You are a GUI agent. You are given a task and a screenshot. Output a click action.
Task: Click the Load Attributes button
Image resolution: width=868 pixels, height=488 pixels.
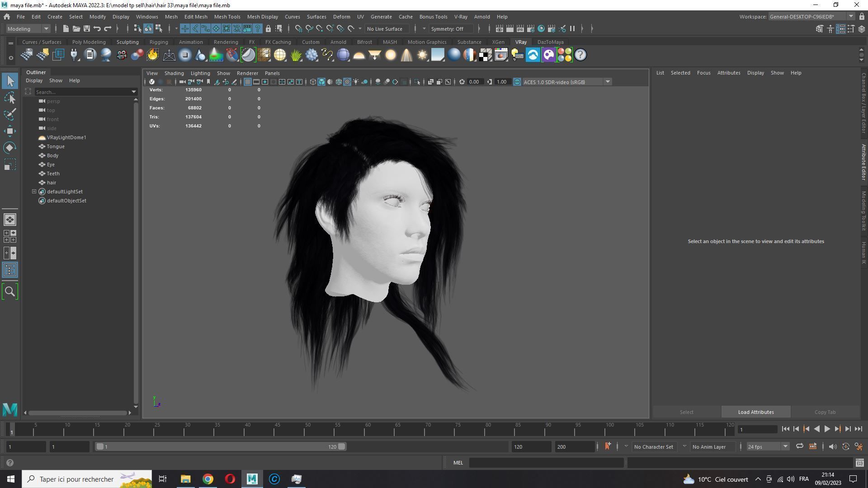(x=755, y=412)
